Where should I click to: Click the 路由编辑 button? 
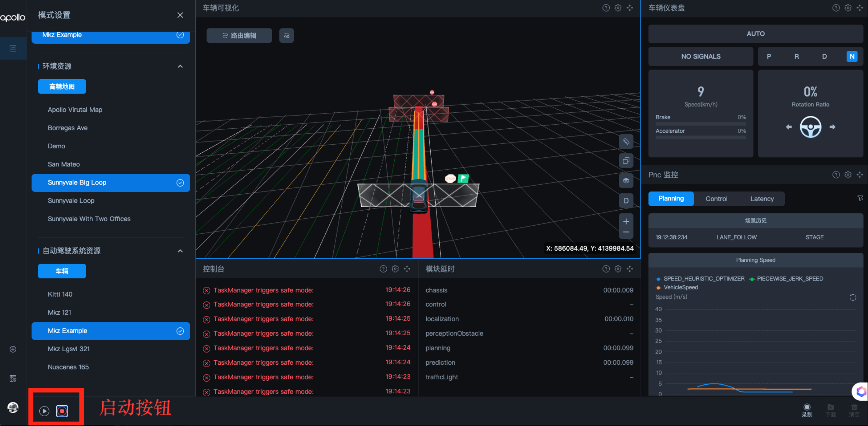coord(239,36)
